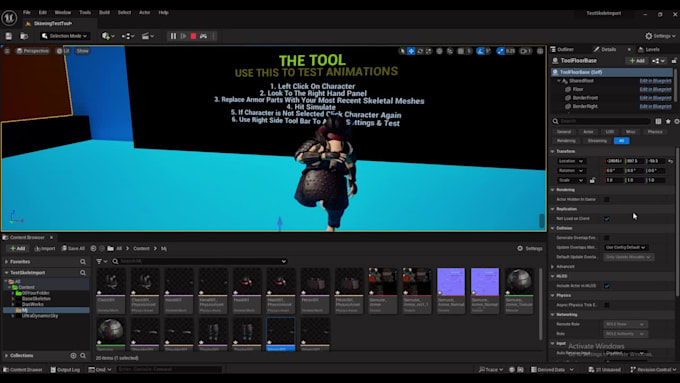Viewport: 680px width, 383px height.
Task: Open the content browse icon in toolbar
Action: pyautogui.click(x=24, y=36)
